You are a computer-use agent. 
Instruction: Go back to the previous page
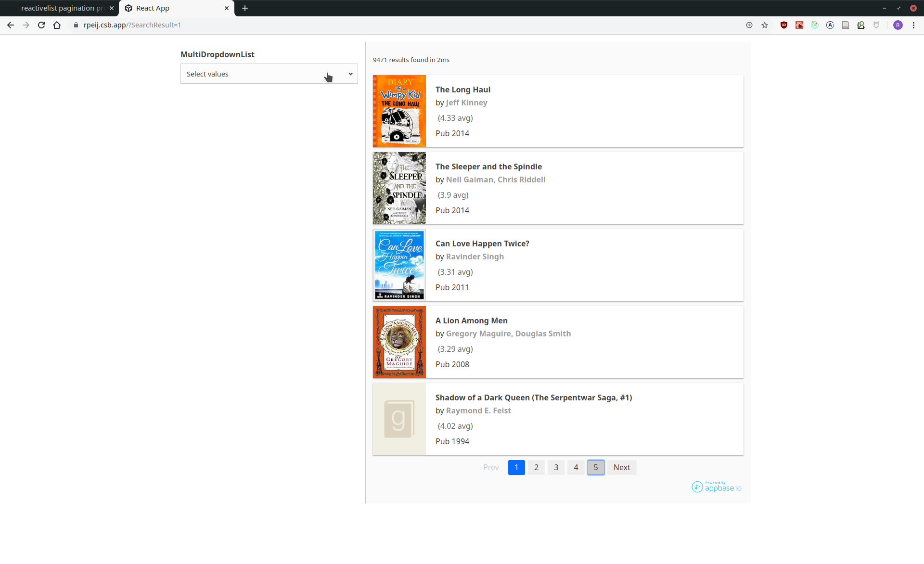tap(11, 25)
